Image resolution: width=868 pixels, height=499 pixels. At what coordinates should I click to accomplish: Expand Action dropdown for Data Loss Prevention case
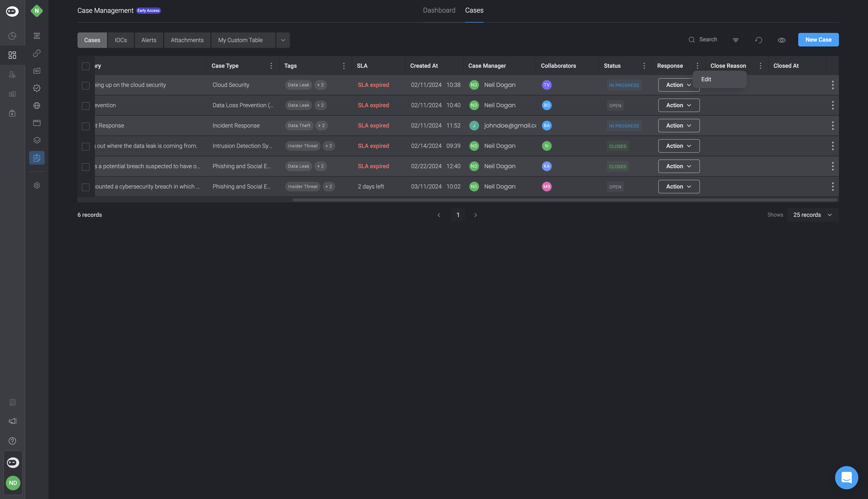pyautogui.click(x=678, y=105)
